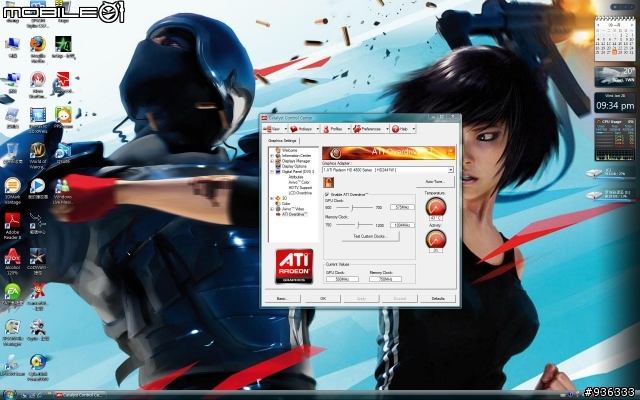Image resolution: width=640 pixels, height=400 pixels.
Task: Click the OK button
Action: pyautogui.click(x=322, y=299)
